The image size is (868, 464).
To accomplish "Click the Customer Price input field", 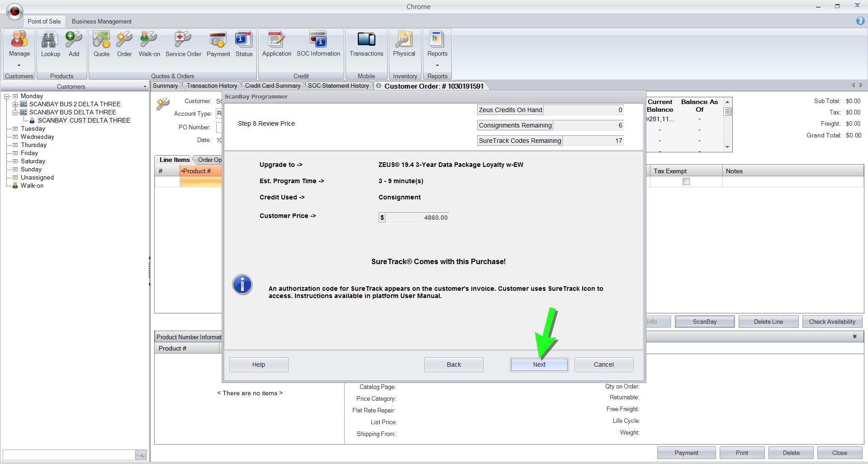I will click(417, 218).
